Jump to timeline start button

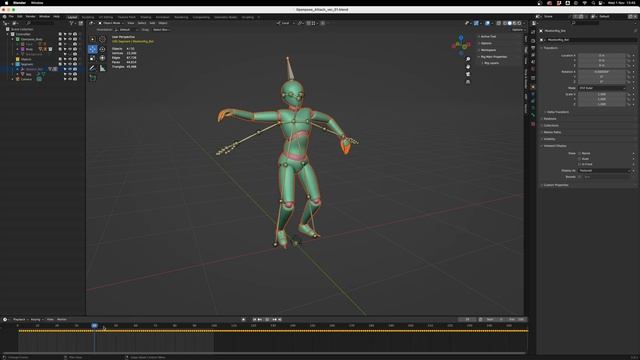tap(254, 320)
